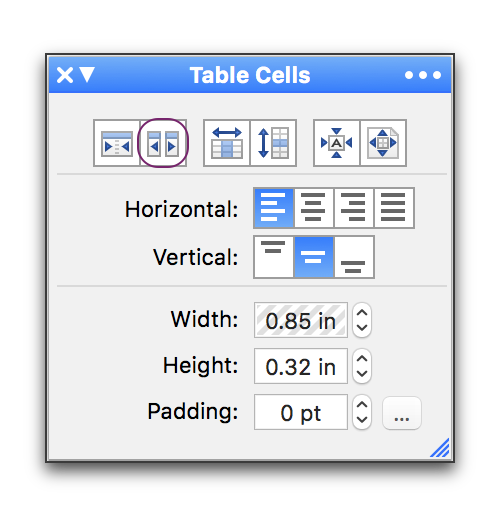Open extra padding options with the ellipsis button

402,413
